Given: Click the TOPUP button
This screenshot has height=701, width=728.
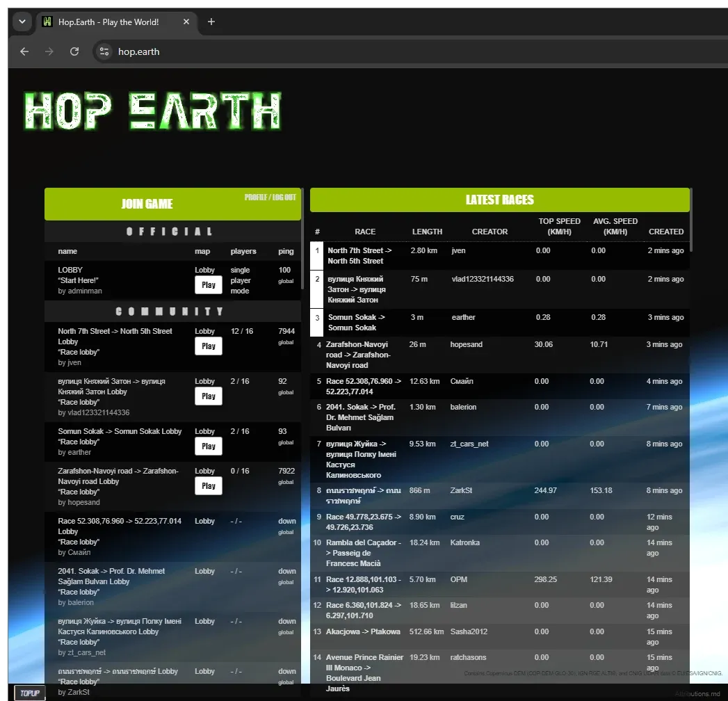Looking at the screenshot, I should pos(30,693).
